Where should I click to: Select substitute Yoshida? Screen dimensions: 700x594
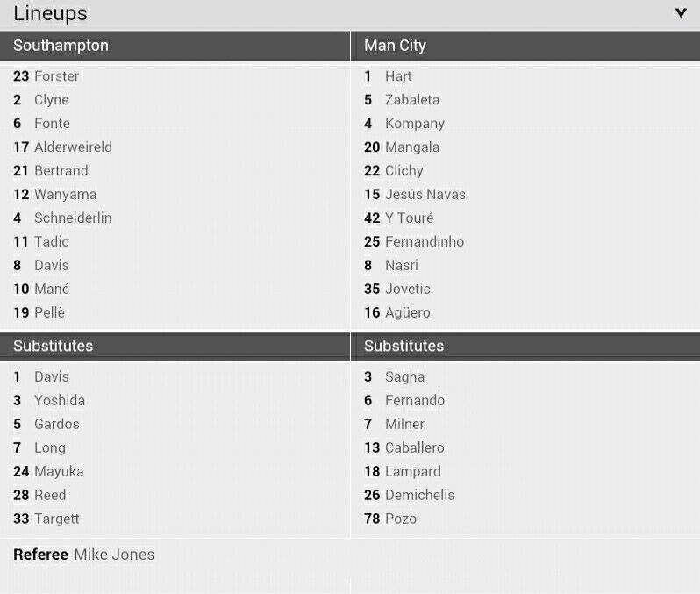[49, 400]
